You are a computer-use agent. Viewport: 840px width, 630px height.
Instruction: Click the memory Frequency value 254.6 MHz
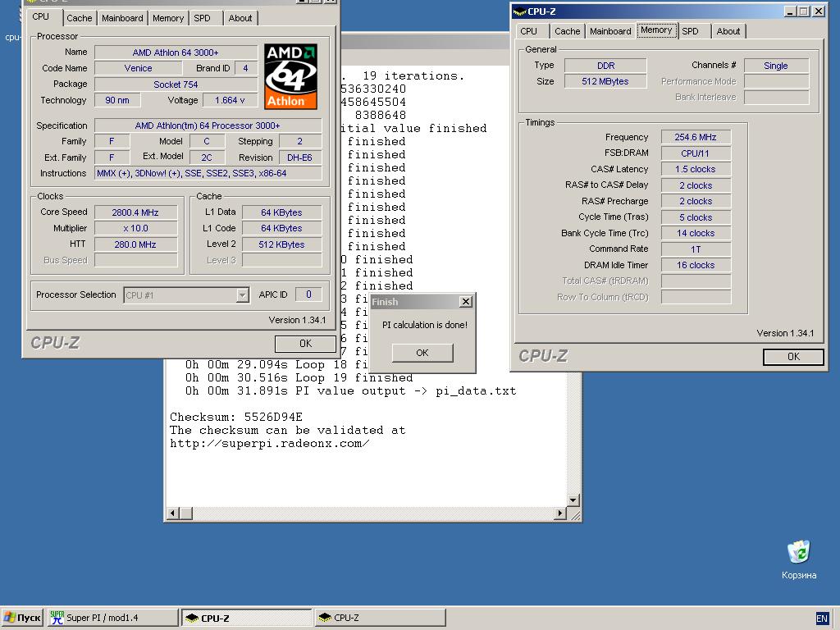(696, 137)
